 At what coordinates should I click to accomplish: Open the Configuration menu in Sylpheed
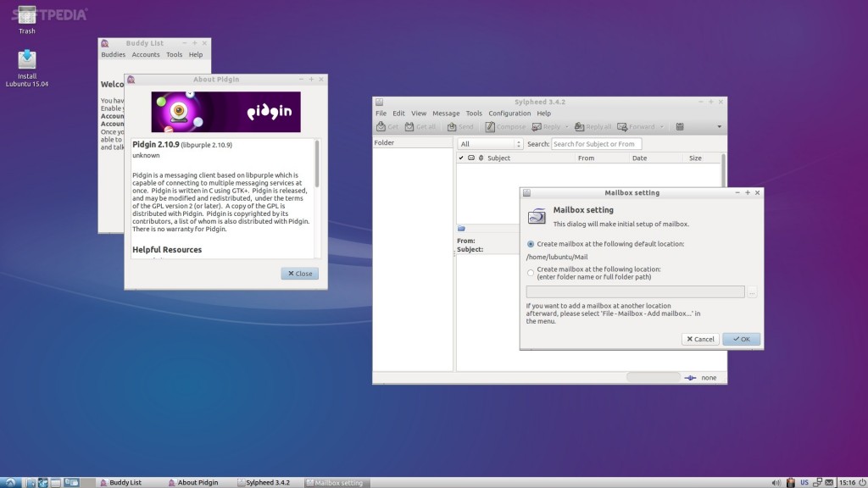pos(509,113)
